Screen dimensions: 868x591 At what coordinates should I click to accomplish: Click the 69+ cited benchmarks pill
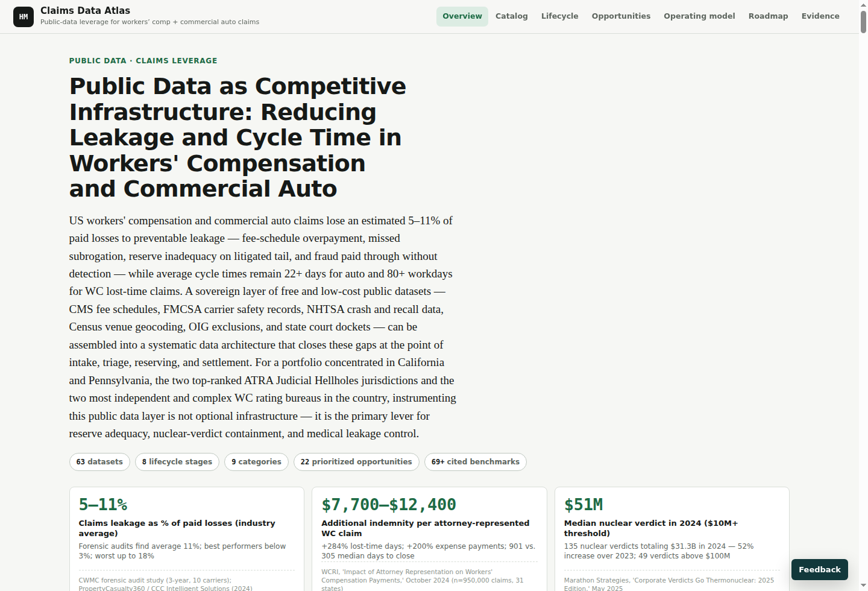click(476, 462)
